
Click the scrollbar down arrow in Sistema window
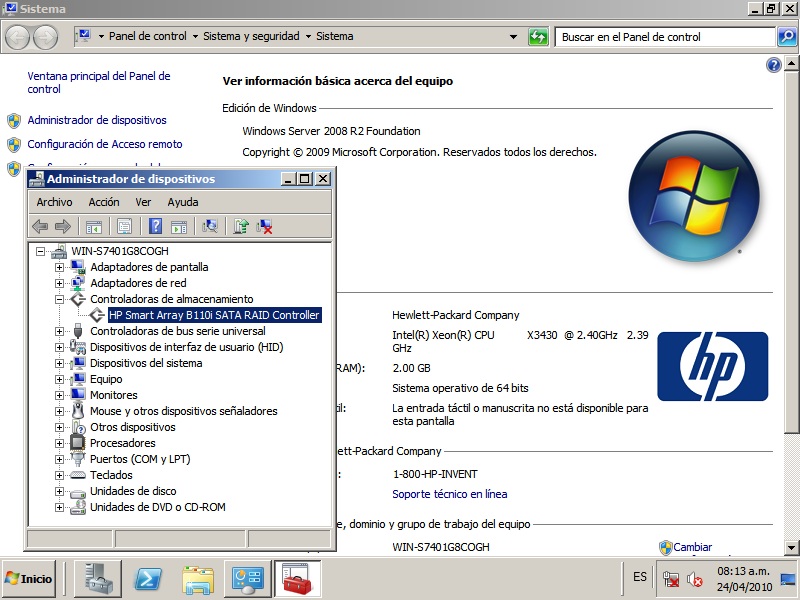pyautogui.click(x=791, y=547)
